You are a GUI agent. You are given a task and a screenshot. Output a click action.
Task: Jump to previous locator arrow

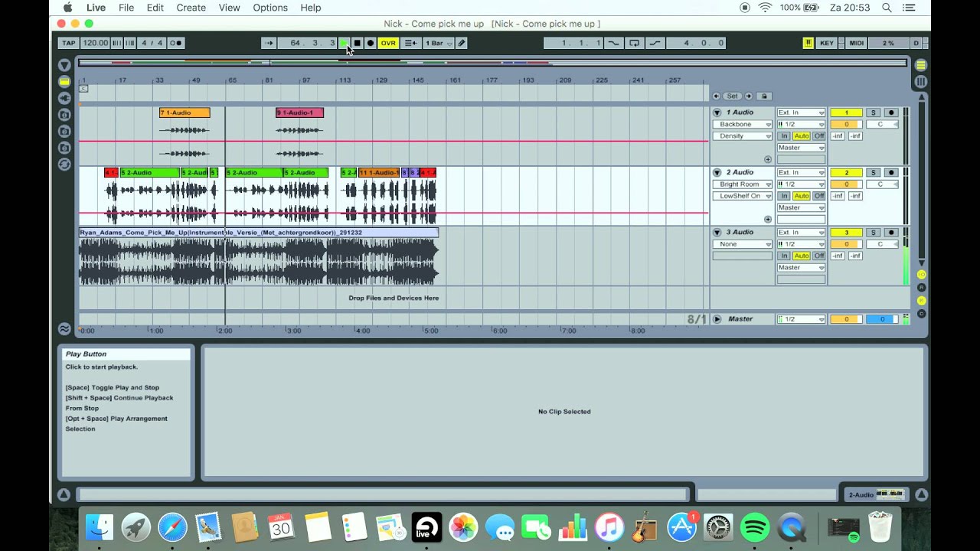[716, 96]
